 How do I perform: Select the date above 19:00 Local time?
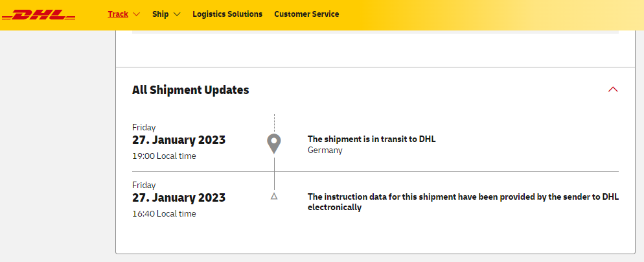click(179, 140)
